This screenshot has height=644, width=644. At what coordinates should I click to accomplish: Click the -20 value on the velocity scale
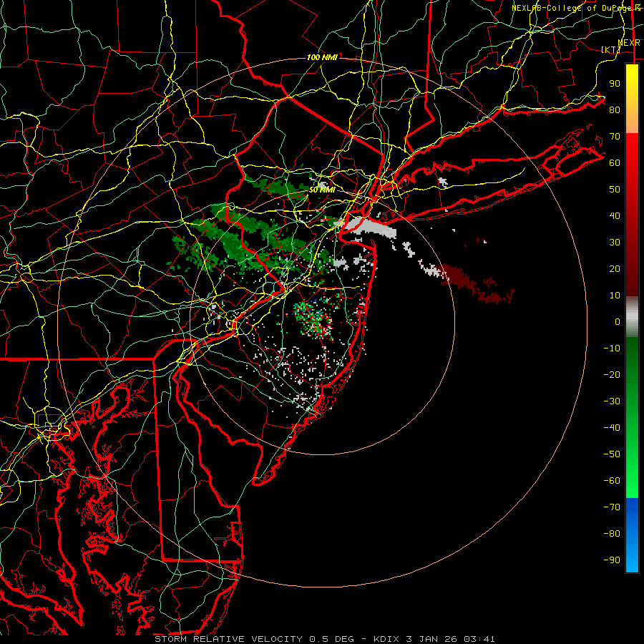click(612, 375)
